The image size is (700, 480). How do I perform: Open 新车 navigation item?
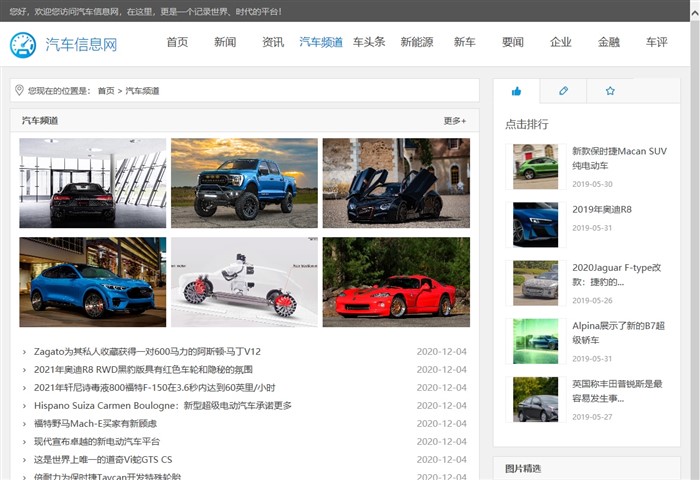pyautogui.click(x=465, y=42)
